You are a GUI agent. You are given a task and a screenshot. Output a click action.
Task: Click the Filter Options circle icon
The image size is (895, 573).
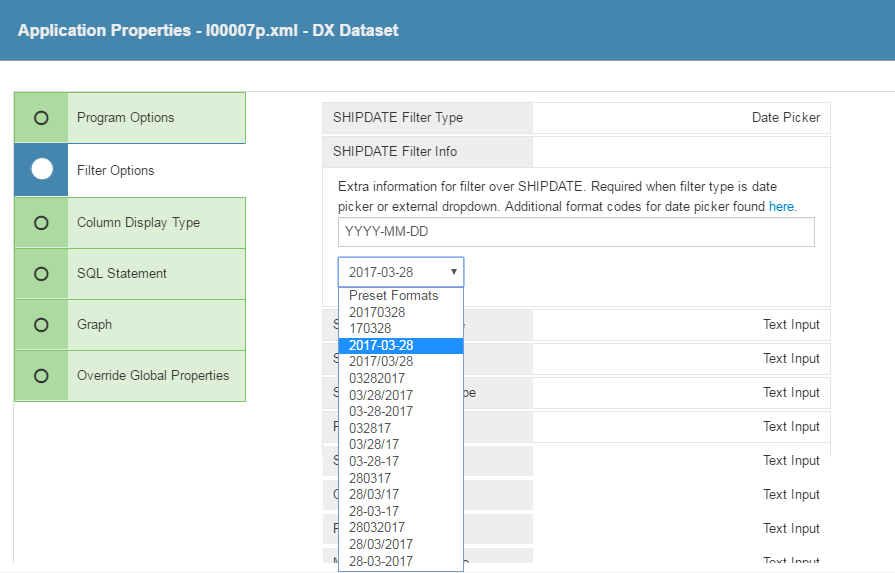[41, 170]
